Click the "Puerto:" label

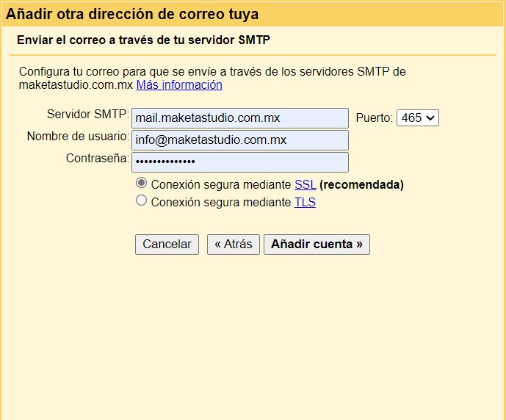coord(374,117)
